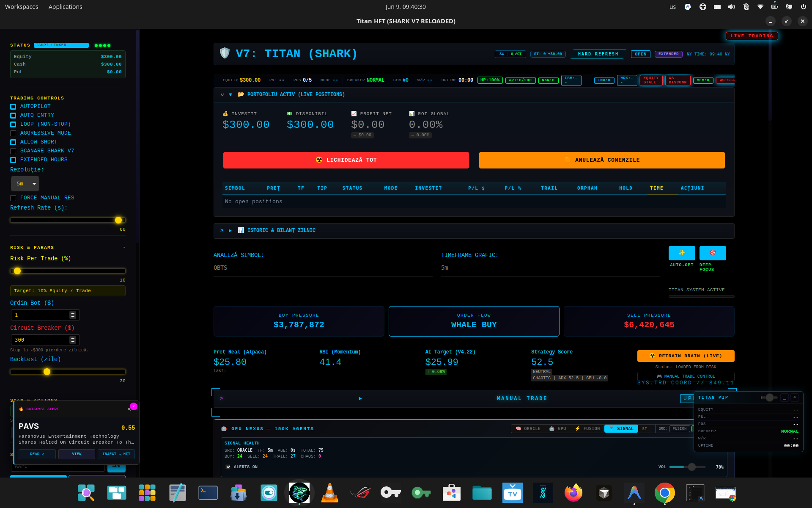Click the alert count badge showing 7
The width and height of the screenshot is (812, 508).
(134, 406)
